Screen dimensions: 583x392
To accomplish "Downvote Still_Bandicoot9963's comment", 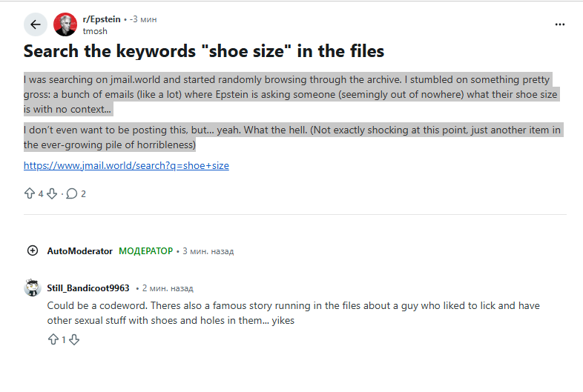I will [x=73, y=339].
